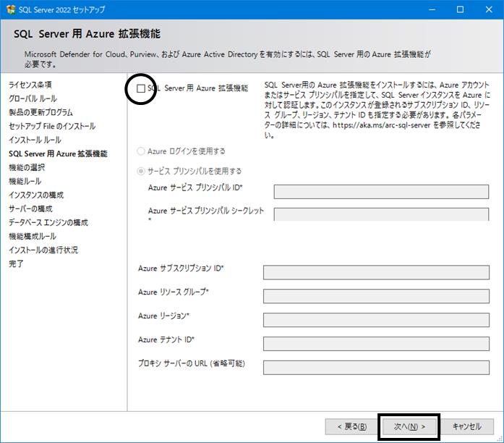Click the Azure サービス プリンシパル シークレット field
Viewport: 504px width, 443px height.
tap(381, 214)
